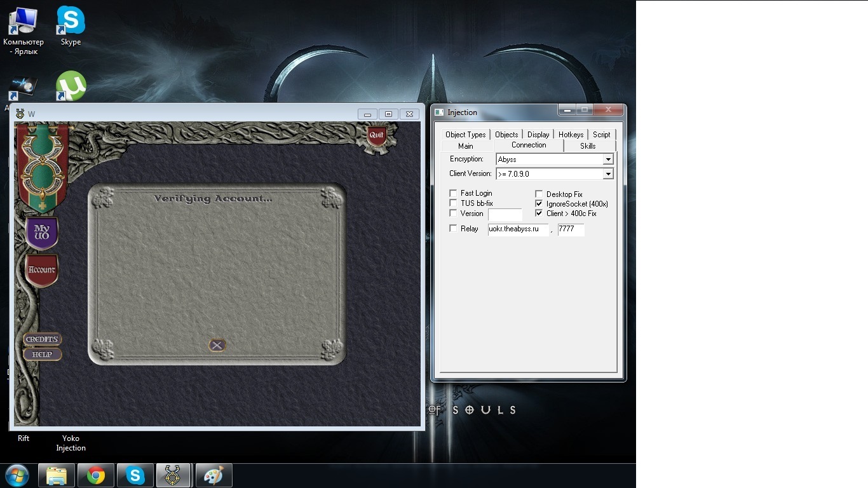Open the Windows Start menu
Viewport: 868px width, 488px height.
click(x=17, y=475)
